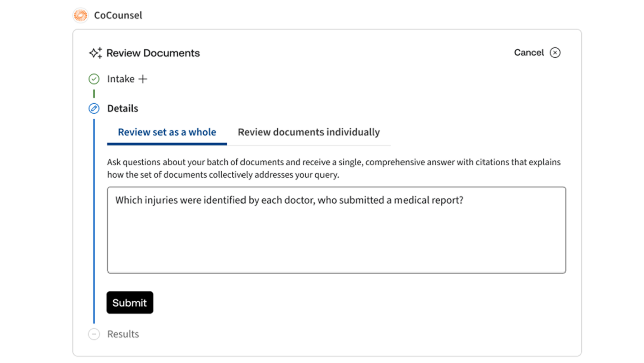Select the Details step label
Image resolution: width=644 pixels, height=363 pixels.
tap(123, 108)
